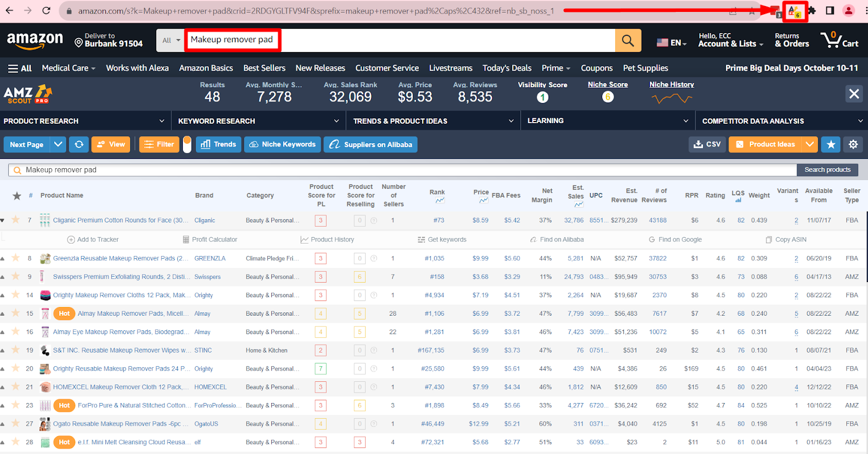868x454 pixels.
Task: Open Customer Service in Amazon navigation
Action: click(x=387, y=68)
